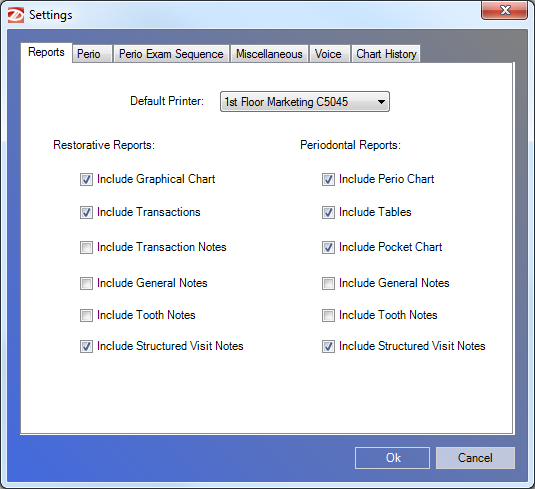
Task: Open the Chart History tab
Action: [386, 54]
